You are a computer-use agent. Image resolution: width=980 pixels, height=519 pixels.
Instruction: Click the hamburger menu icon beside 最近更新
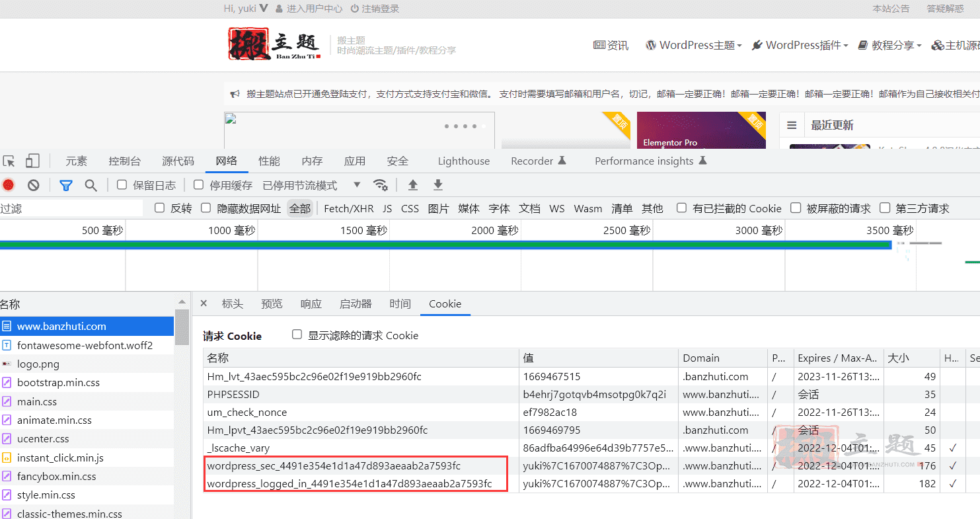(792, 125)
